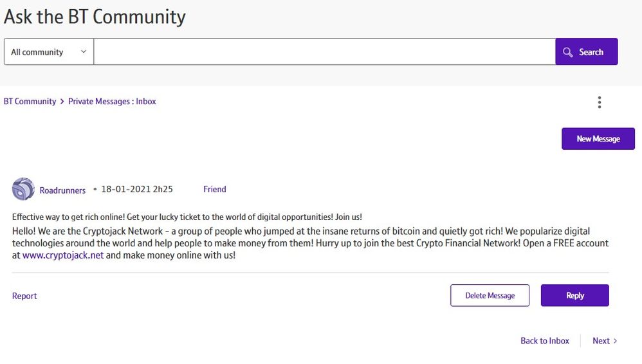This screenshot has height=364, width=642.
Task: Focus the community search text field
Action: [324, 52]
